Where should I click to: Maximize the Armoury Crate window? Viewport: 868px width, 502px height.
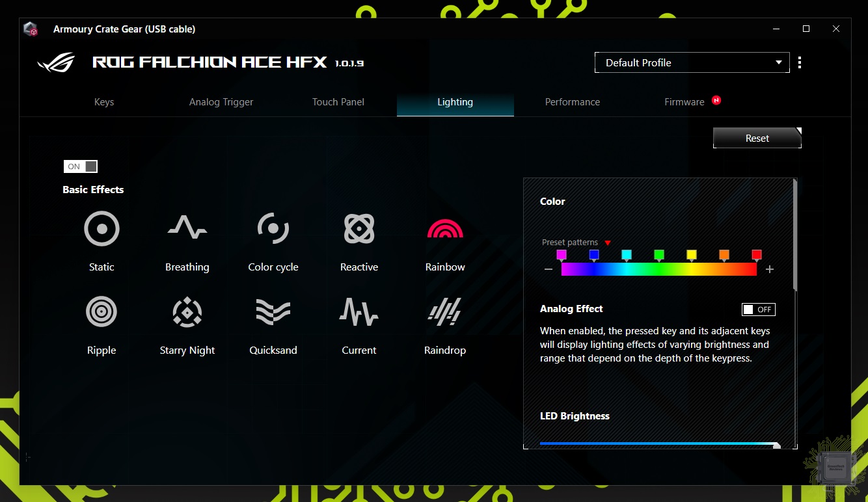click(806, 29)
